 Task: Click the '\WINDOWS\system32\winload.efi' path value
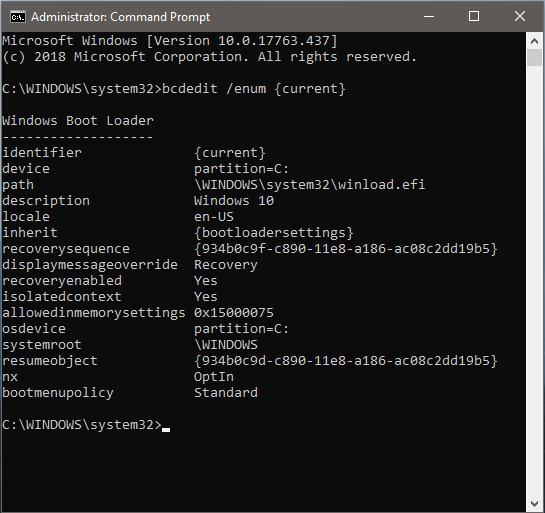click(309, 185)
